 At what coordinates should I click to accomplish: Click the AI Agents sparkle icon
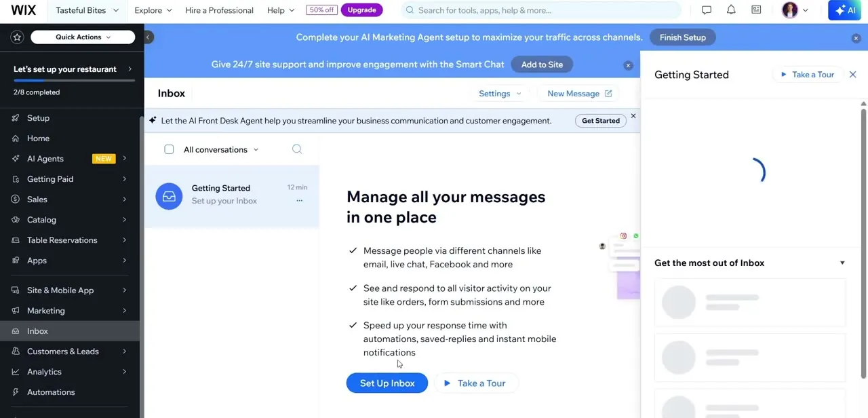[15, 159]
